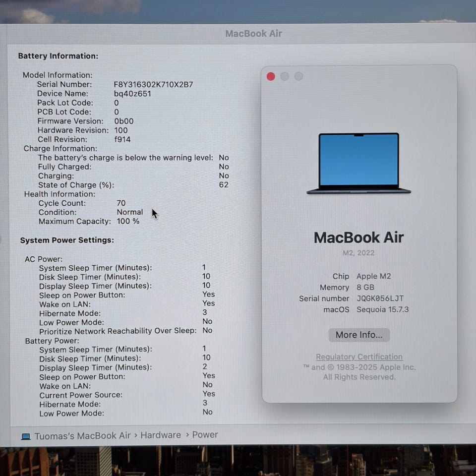
Task: Click Condition value Normal
Action: pyautogui.click(x=129, y=212)
